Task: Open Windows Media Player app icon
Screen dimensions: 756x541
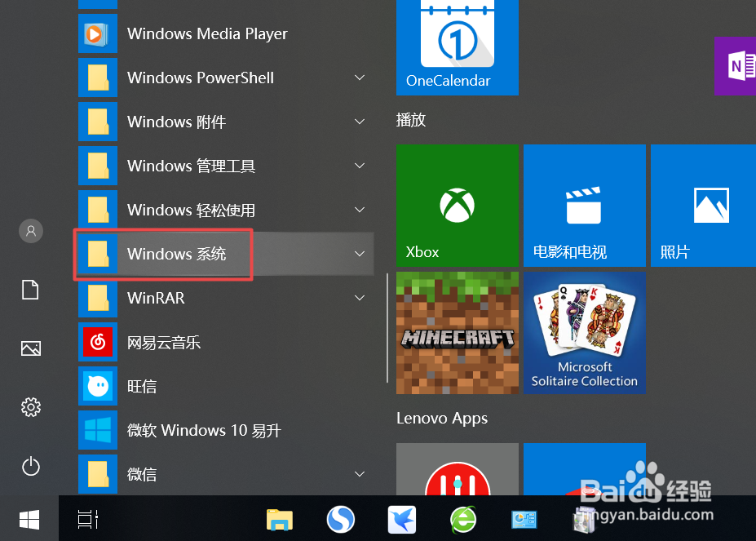Action: point(98,33)
